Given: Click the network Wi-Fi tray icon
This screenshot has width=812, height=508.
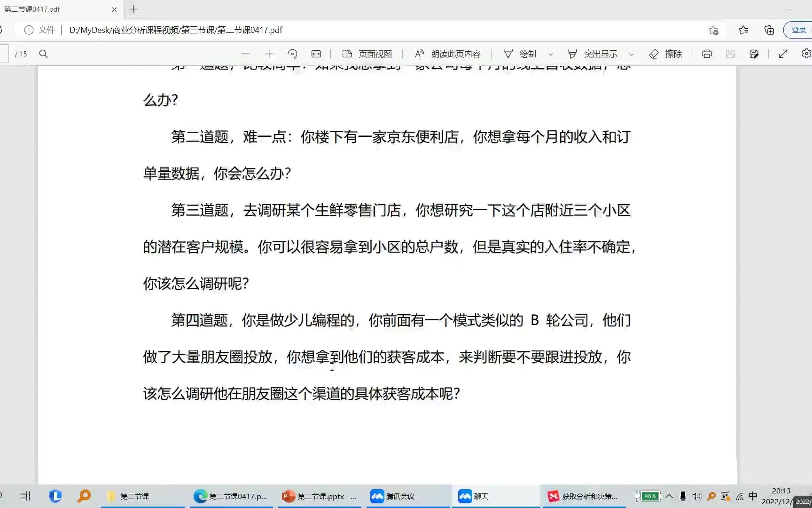Looking at the screenshot, I should coord(740,496).
